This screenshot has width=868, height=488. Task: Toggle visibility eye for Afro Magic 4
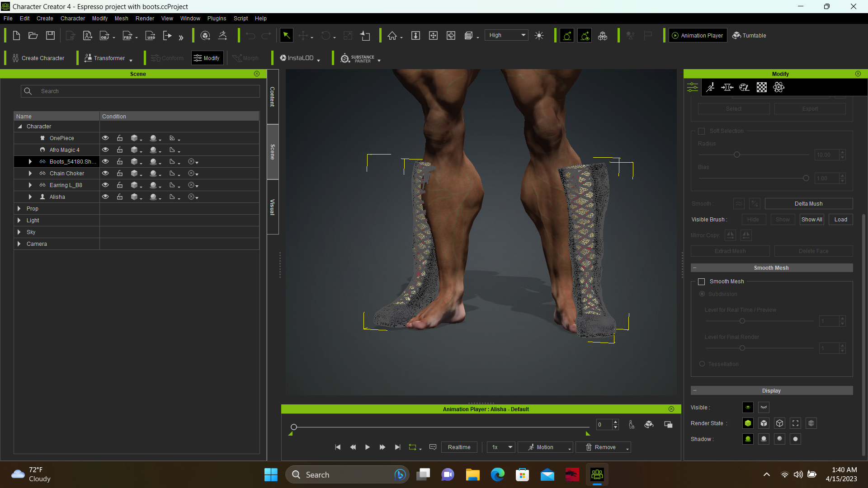pos(105,150)
